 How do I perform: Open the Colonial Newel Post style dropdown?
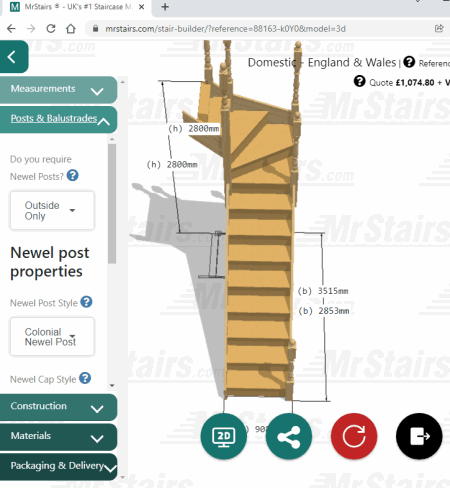pos(52,336)
